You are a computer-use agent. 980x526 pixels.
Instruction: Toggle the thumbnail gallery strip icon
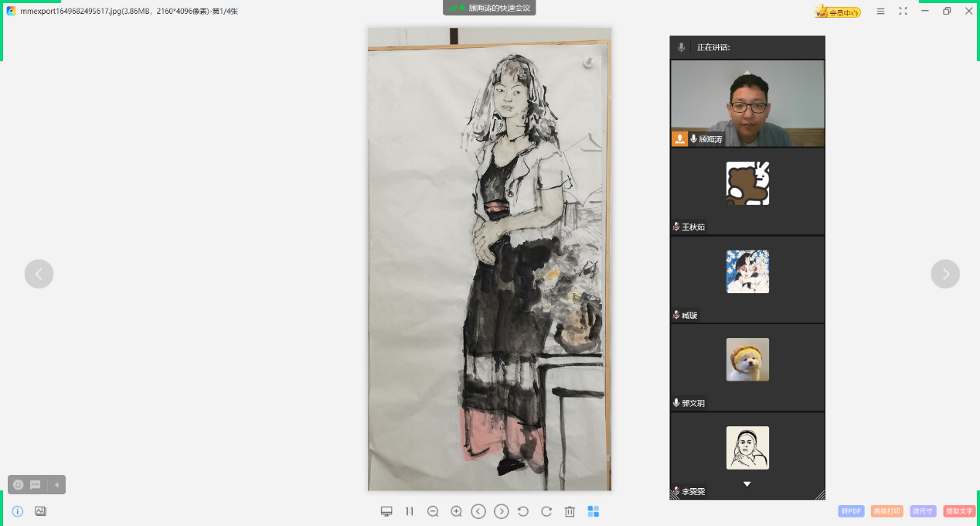[x=40, y=511]
